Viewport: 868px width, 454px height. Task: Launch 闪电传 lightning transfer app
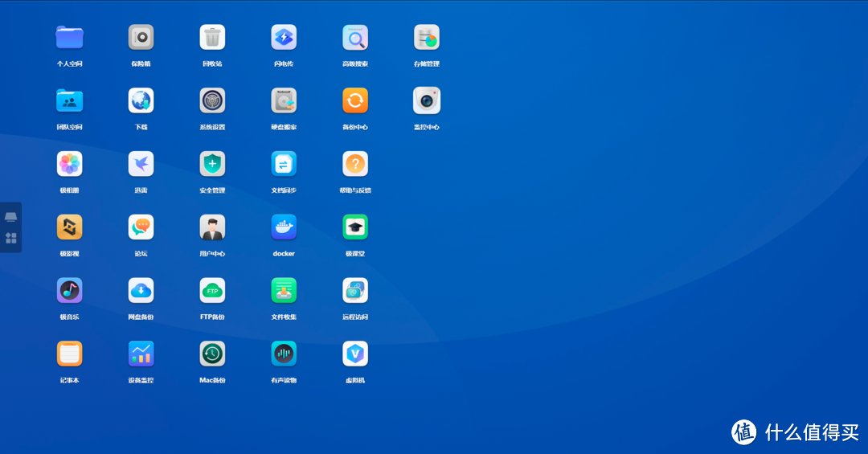284,37
